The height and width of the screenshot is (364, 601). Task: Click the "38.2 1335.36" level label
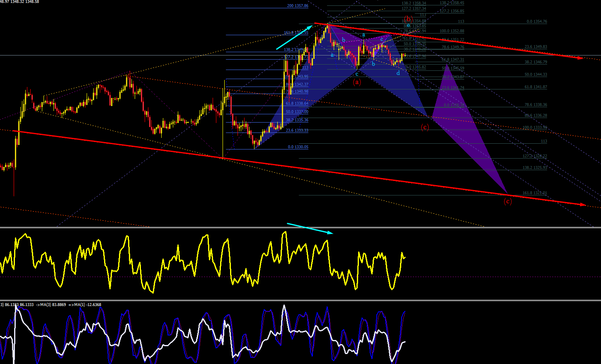[x=297, y=120]
